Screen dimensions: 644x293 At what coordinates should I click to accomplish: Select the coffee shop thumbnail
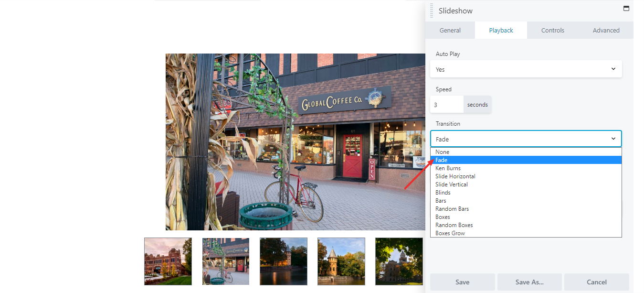click(226, 261)
